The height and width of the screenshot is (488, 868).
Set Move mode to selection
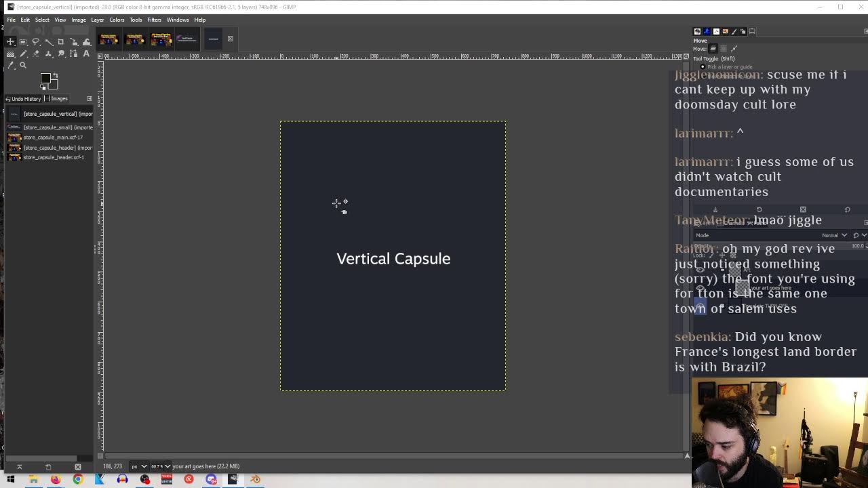[724, 49]
